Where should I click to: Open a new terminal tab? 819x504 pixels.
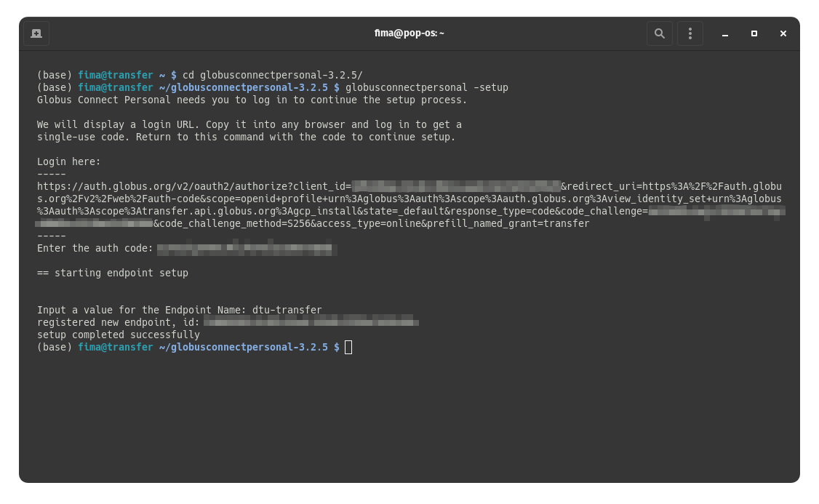(x=36, y=33)
